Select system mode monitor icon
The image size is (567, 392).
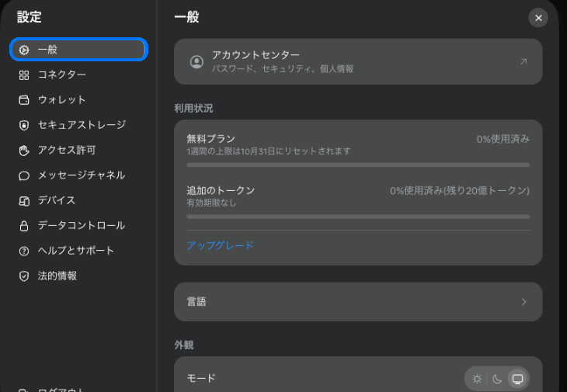[518, 379]
